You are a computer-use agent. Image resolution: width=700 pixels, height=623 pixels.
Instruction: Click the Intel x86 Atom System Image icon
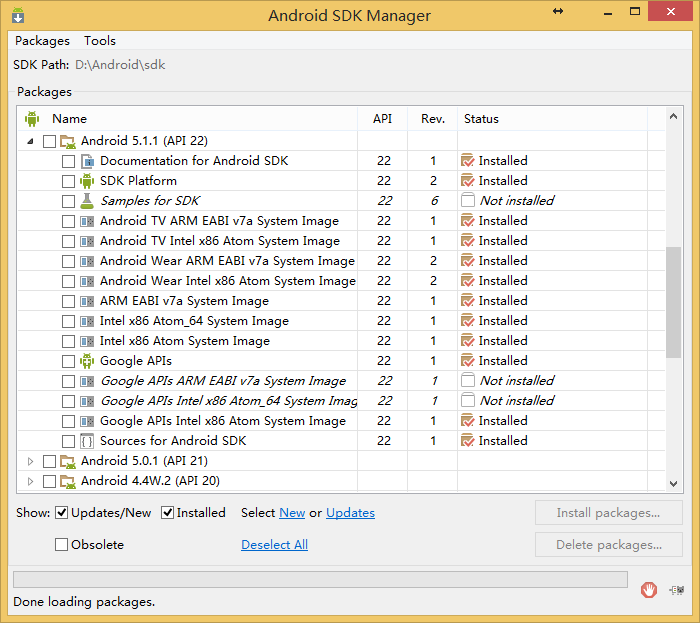87,341
